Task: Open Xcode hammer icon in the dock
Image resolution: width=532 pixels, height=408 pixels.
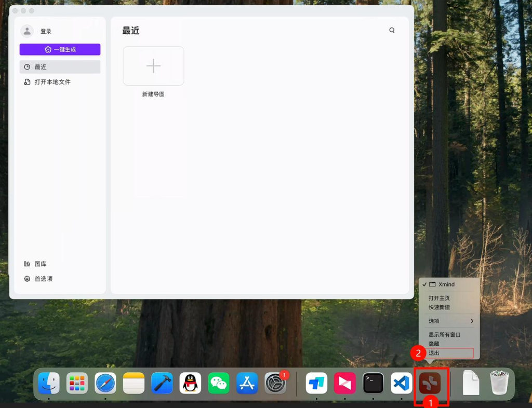Action: (x=162, y=383)
